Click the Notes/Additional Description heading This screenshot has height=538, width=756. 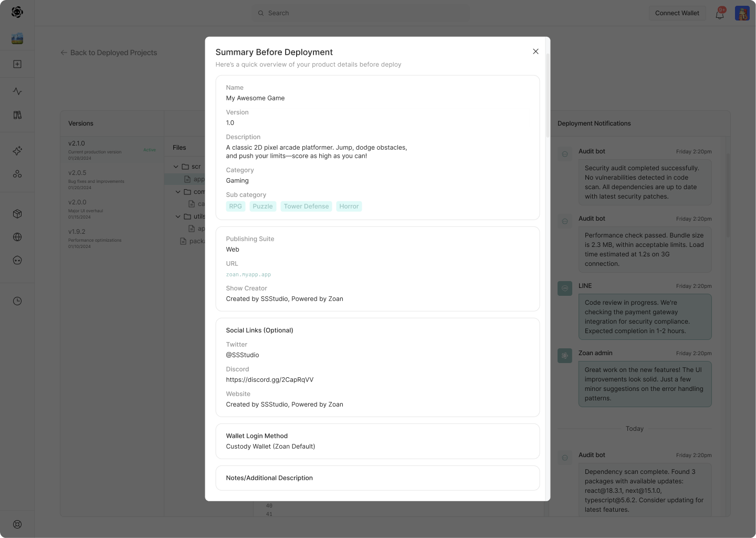[269, 478]
